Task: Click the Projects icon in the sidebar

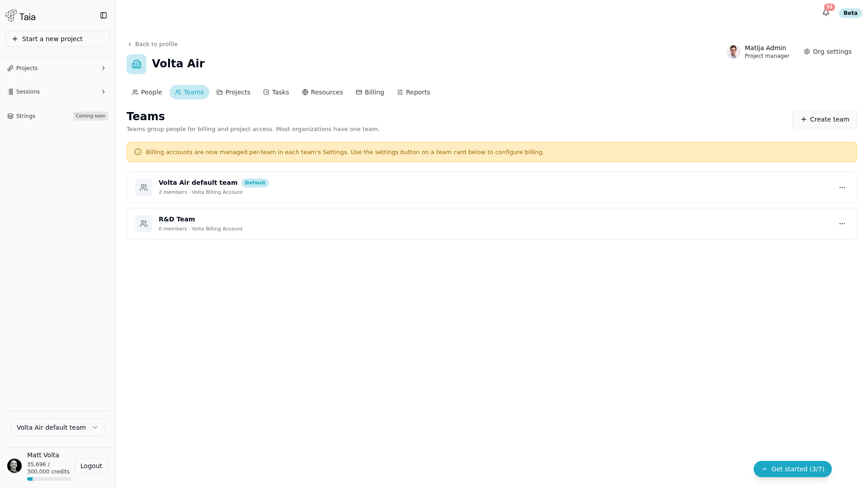Action: (10, 68)
